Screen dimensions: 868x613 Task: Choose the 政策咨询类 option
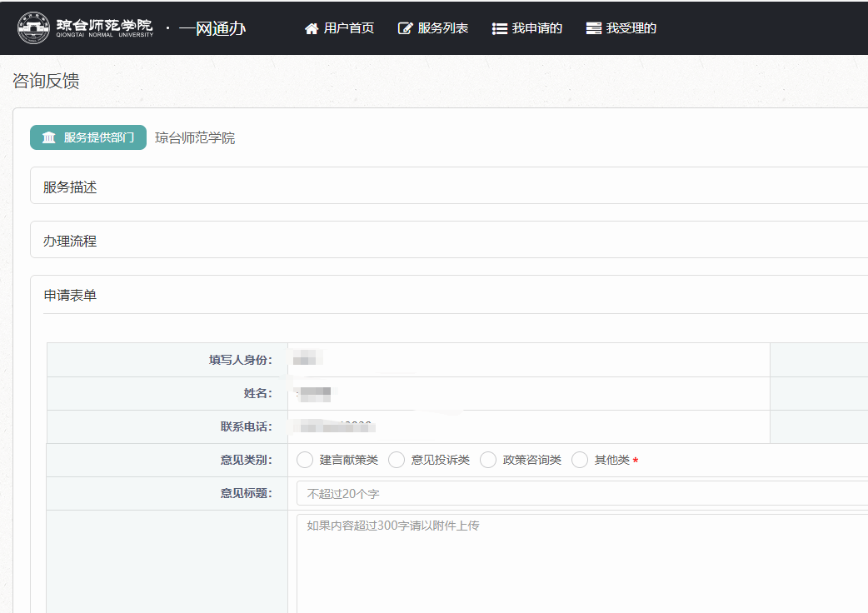coord(488,460)
